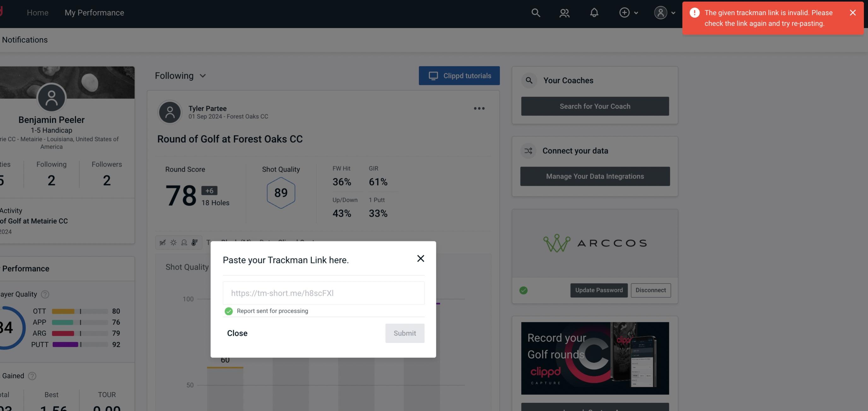The width and height of the screenshot is (868, 411).
Task: Click the Search for Your Coach button
Action: point(595,106)
